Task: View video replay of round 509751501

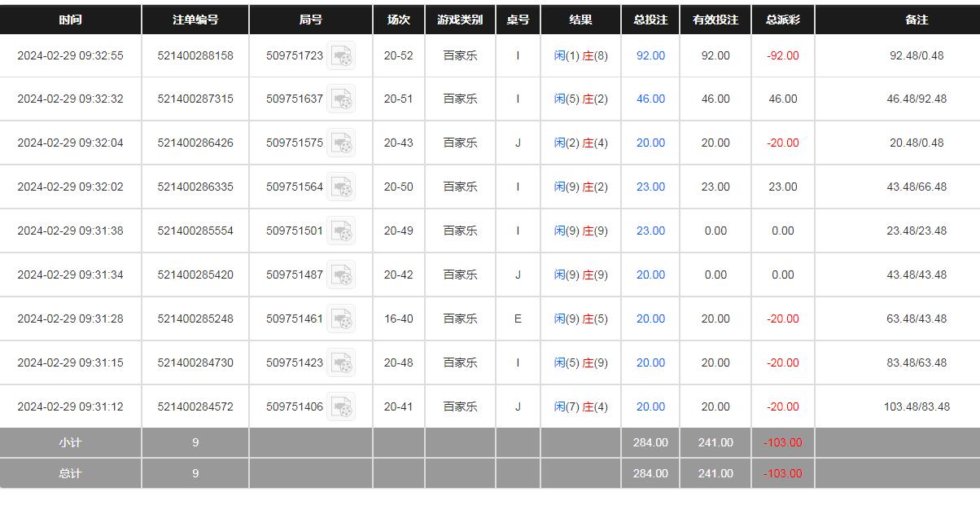Action: pyautogui.click(x=341, y=231)
